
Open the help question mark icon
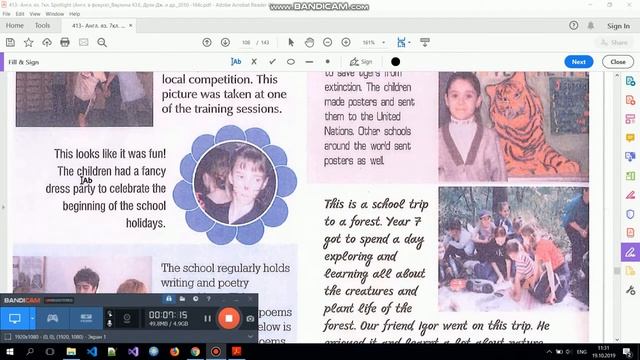click(x=573, y=25)
